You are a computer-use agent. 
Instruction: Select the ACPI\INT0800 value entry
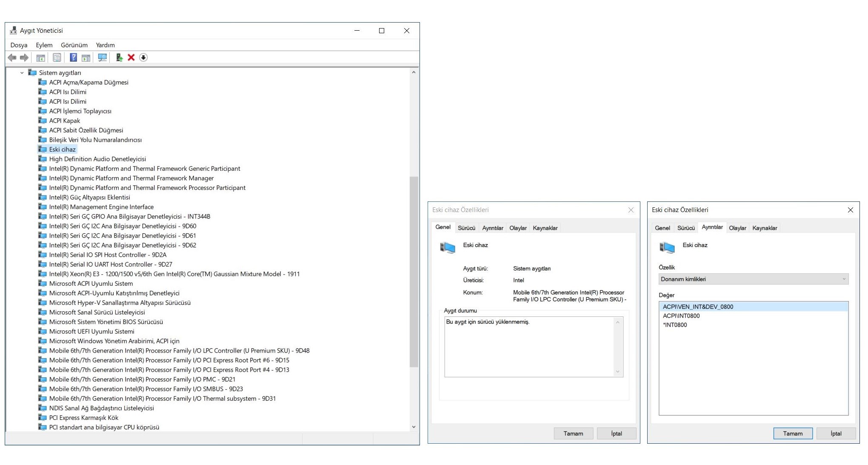pos(681,316)
